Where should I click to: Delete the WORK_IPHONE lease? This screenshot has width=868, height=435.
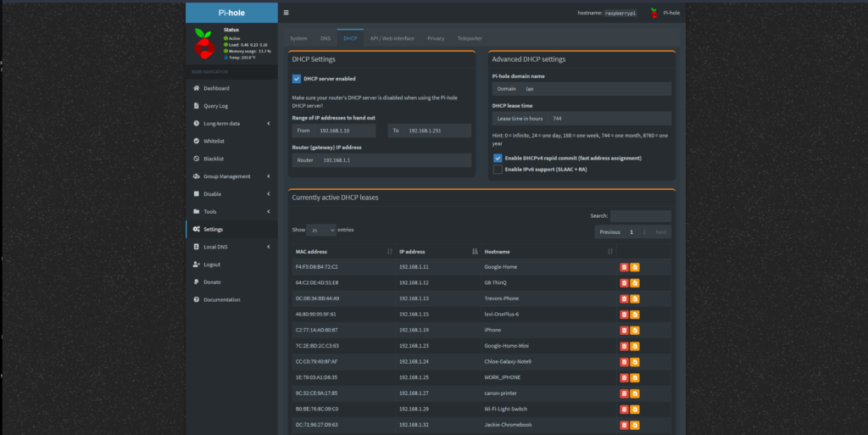624,378
